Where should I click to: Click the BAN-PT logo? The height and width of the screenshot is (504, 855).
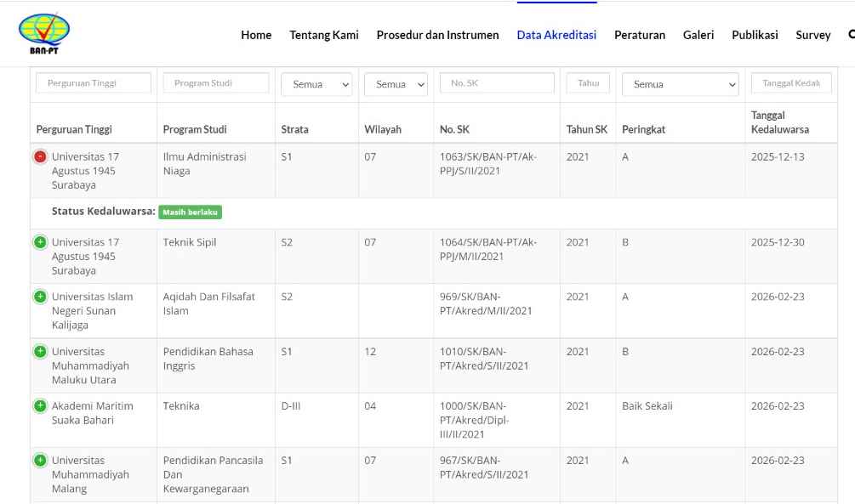pos(44,35)
